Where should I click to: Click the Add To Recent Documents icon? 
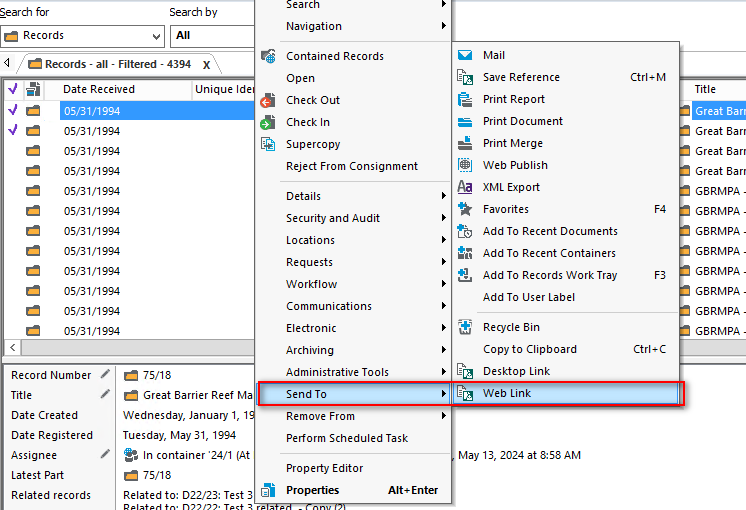(465, 231)
